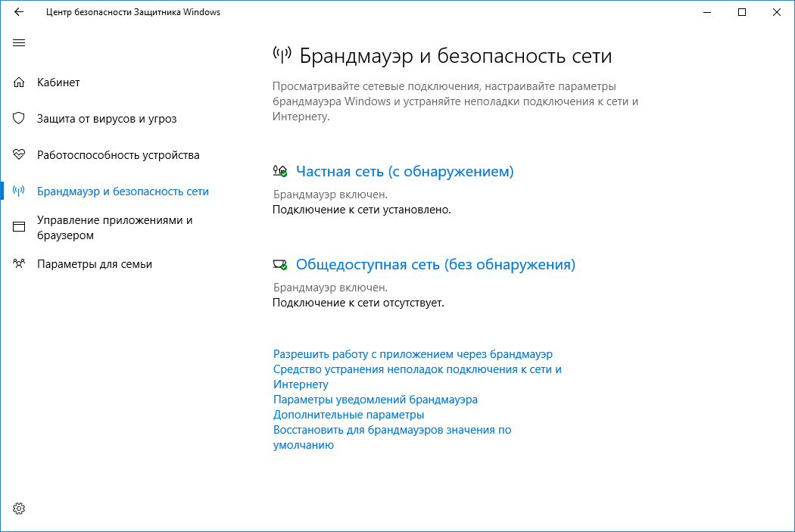Open the Управление приложениями и браузером icon
This screenshot has width=795, height=532.
pos(19,226)
